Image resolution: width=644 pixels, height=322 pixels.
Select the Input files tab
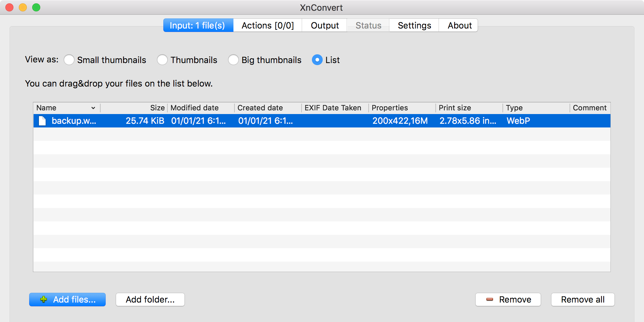(x=198, y=25)
